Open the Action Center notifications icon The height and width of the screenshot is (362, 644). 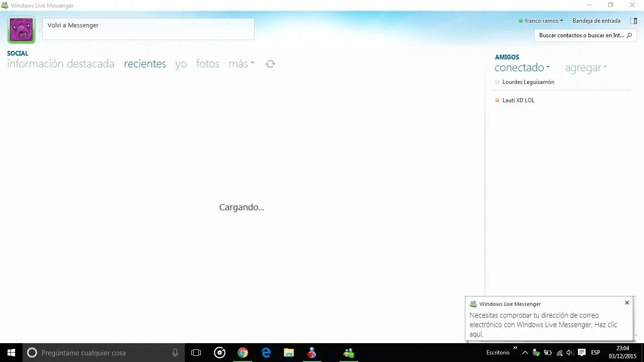582,353
